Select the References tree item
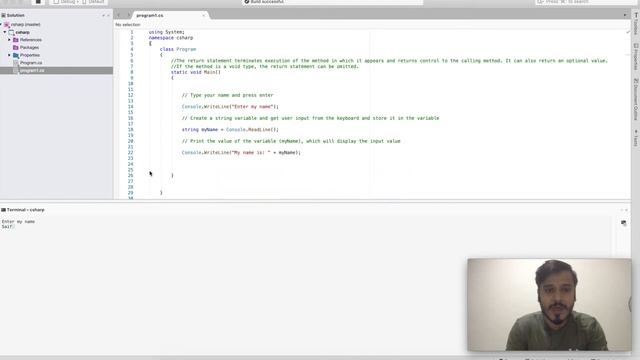The width and height of the screenshot is (640, 360). pos(31,40)
